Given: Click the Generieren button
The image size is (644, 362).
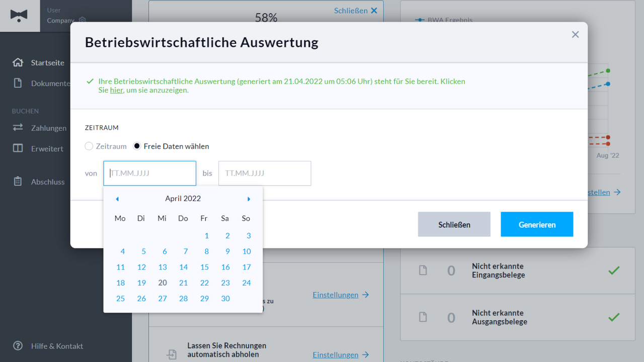Looking at the screenshot, I should pyautogui.click(x=537, y=224).
